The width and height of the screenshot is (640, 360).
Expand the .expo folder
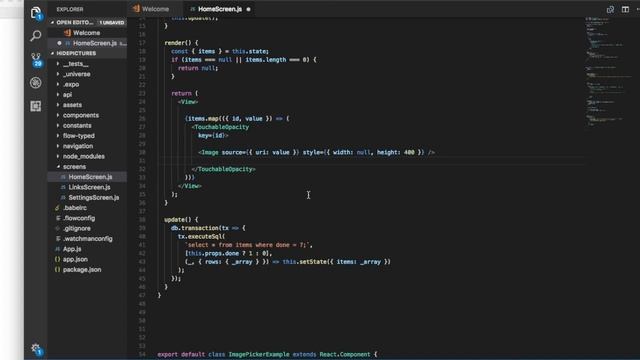[x=88, y=84]
